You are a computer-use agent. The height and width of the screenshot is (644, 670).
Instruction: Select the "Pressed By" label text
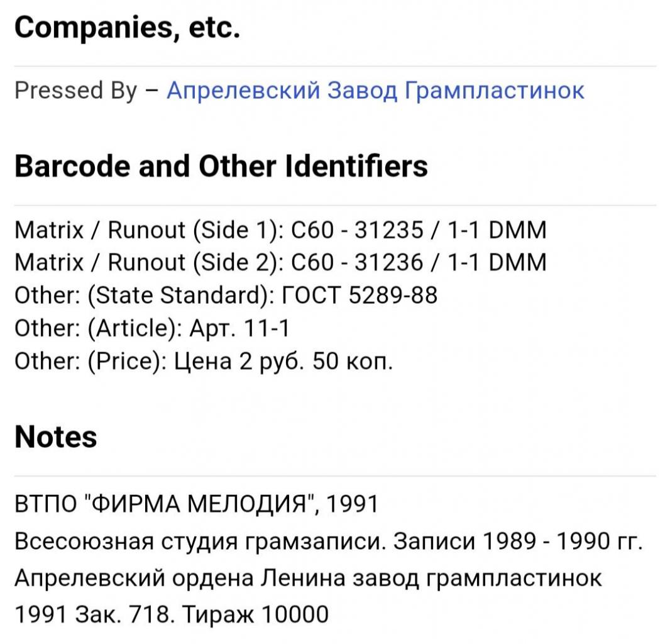click(75, 90)
